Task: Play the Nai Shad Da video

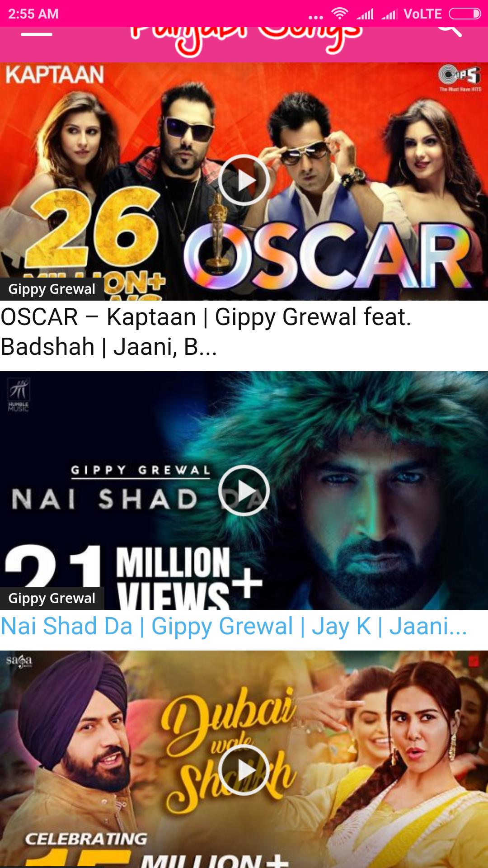Action: click(244, 491)
